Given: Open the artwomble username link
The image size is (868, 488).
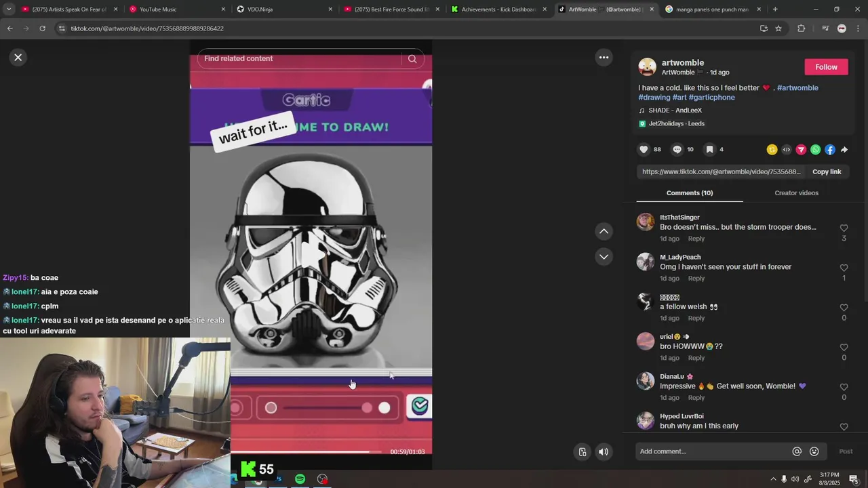Looking at the screenshot, I should pyautogui.click(x=683, y=62).
